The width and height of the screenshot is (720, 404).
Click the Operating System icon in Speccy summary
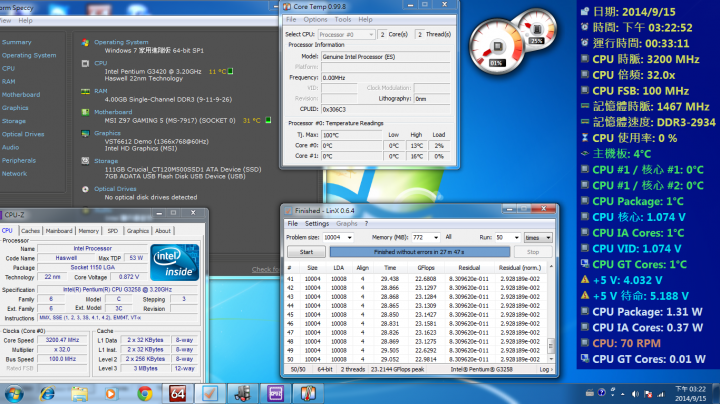[x=85, y=42]
